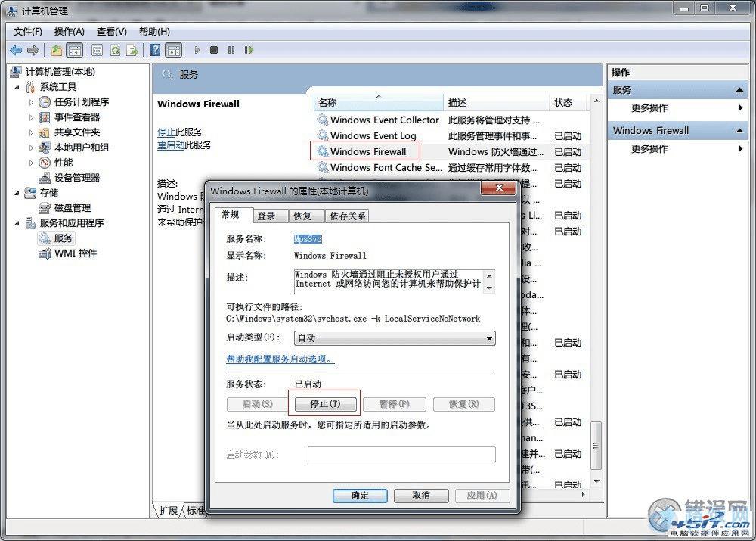This screenshot has height=541, width=756.
Task: Click the show console tree toolbar icon
Action: click(73, 50)
